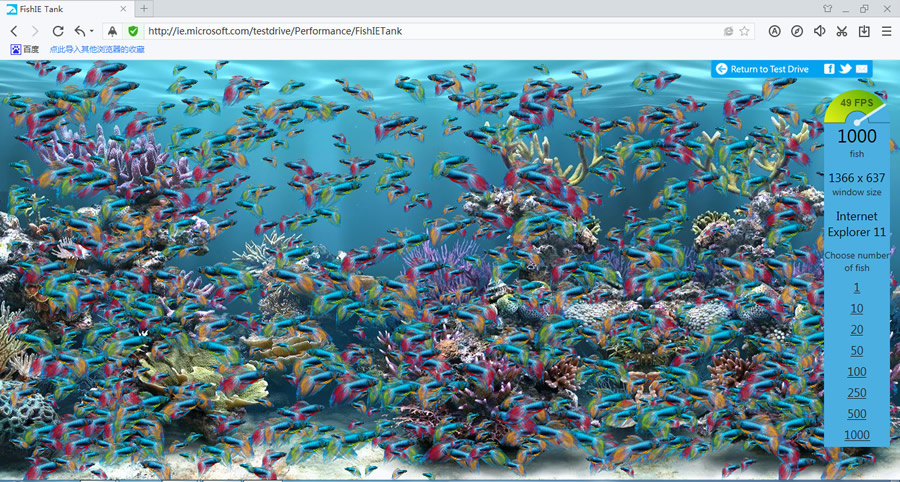Image resolution: width=900 pixels, height=482 pixels.
Task: Set number of fish to 1
Action: pyautogui.click(x=856, y=287)
